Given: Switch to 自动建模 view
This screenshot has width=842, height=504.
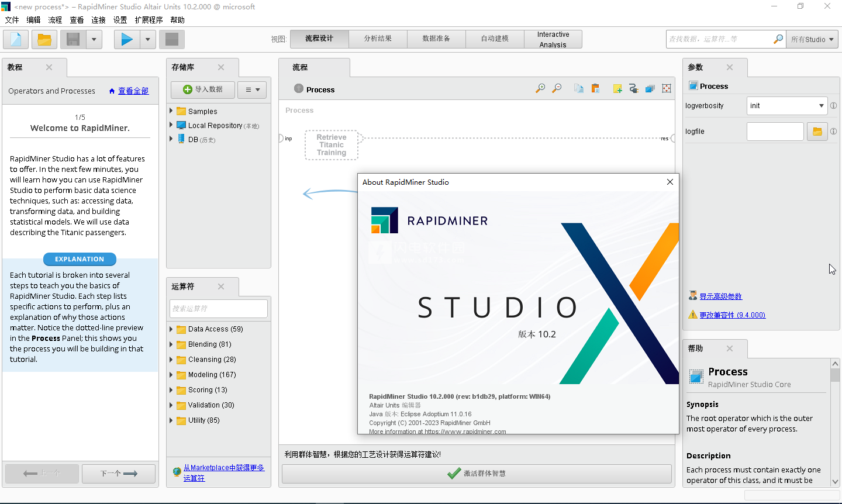Looking at the screenshot, I should (495, 39).
